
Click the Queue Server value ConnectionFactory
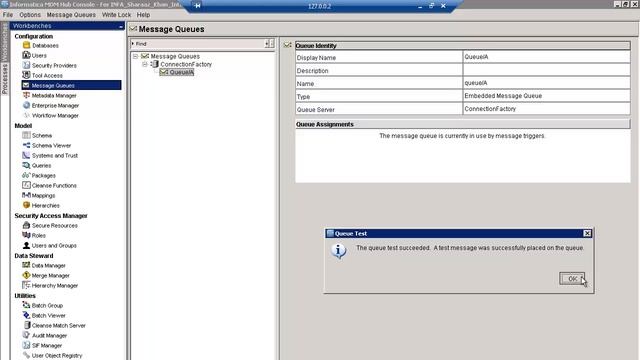[490, 109]
